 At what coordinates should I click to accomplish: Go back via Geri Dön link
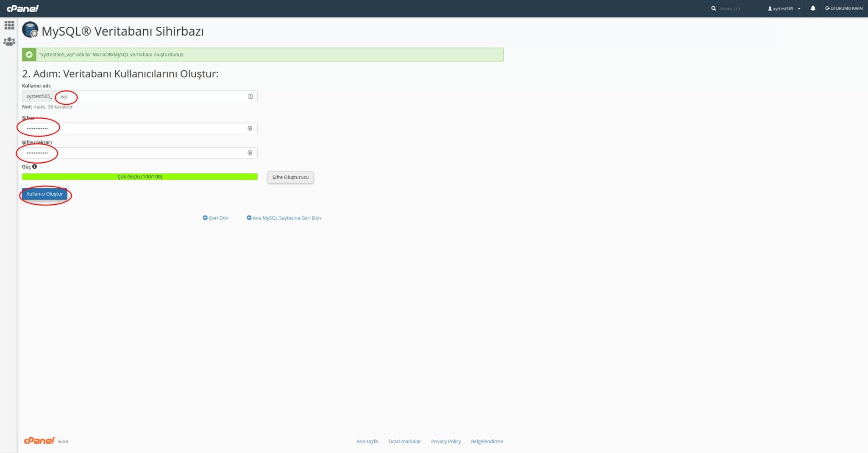coord(216,218)
